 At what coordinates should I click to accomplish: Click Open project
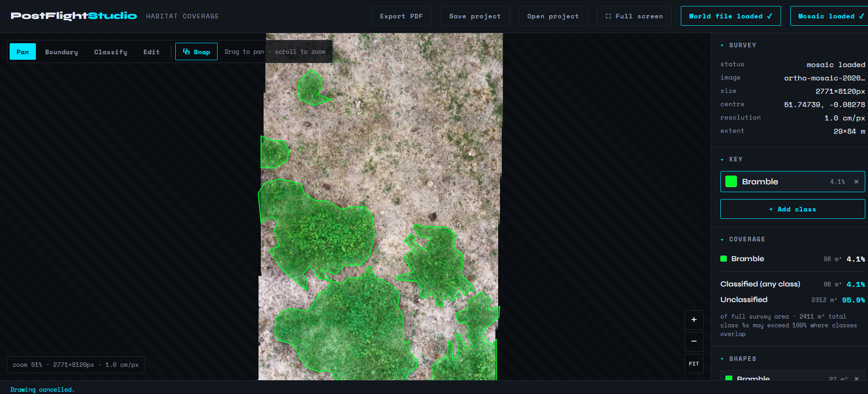pyautogui.click(x=553, y=16)
